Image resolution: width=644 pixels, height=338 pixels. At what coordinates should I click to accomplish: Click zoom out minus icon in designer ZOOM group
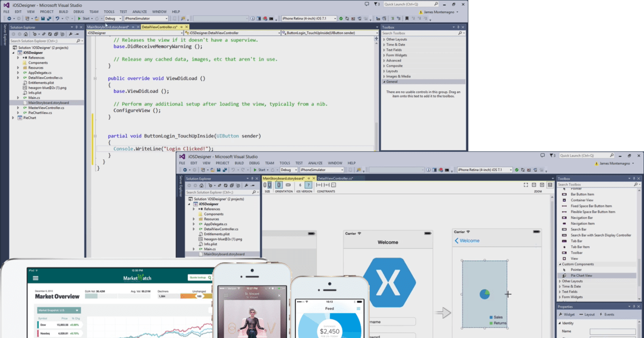click(534, 185)
